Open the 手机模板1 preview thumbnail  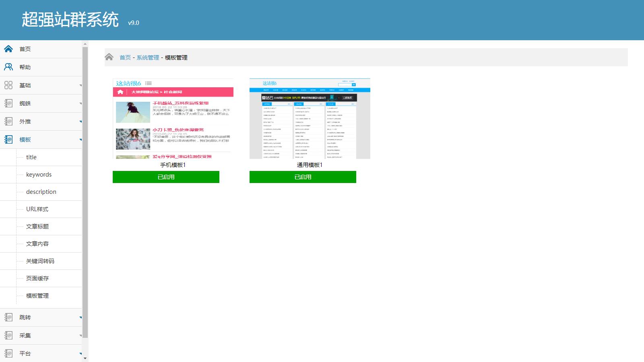(173, 119)
